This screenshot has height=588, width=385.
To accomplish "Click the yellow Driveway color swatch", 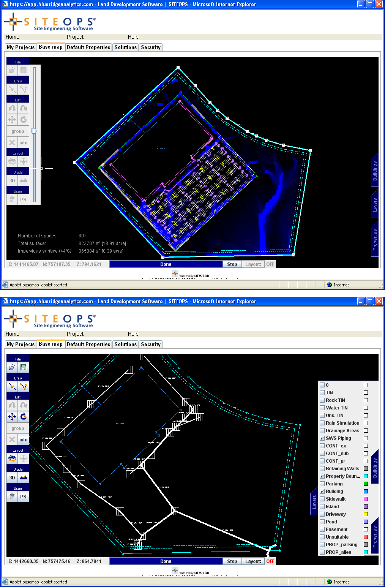I will tap(366, 514).
